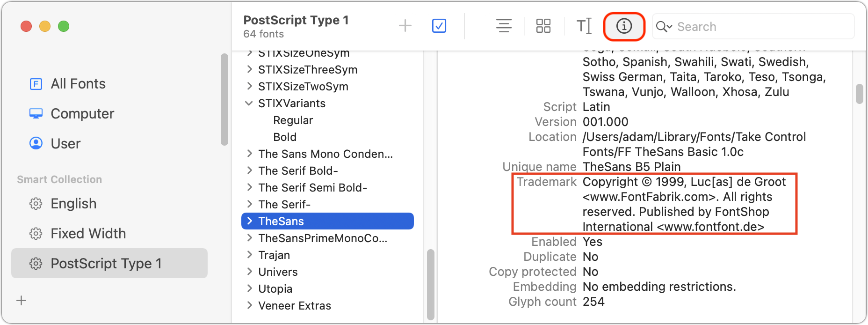
Task: Click the font info (i) button
Action: click(x=624, y=26)
